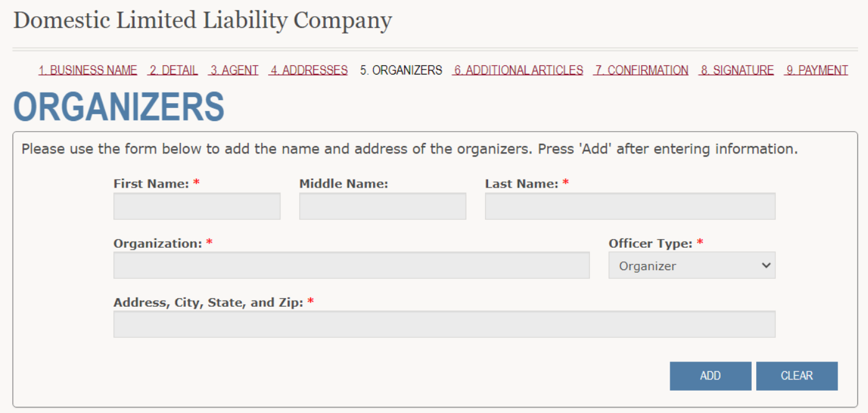Image resolution: width=868 pixels, height=413 pixels.
Task: Focus the Organization input field
Action: [x=351, y=265]
